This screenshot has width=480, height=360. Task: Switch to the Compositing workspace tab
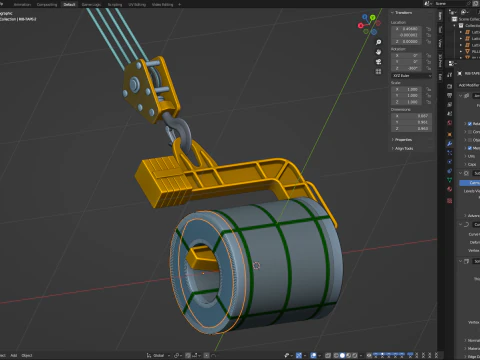tap(47, 5)
